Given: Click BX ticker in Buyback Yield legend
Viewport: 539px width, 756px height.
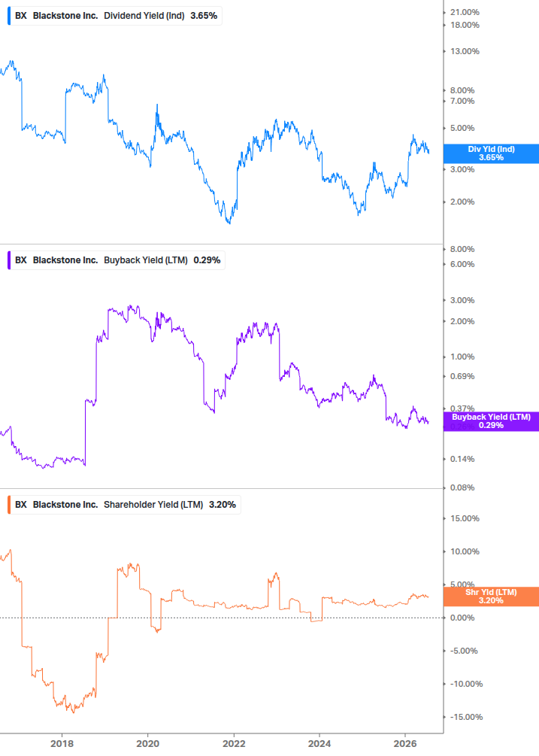Looking at the screenshot, I should coord(21,260).
